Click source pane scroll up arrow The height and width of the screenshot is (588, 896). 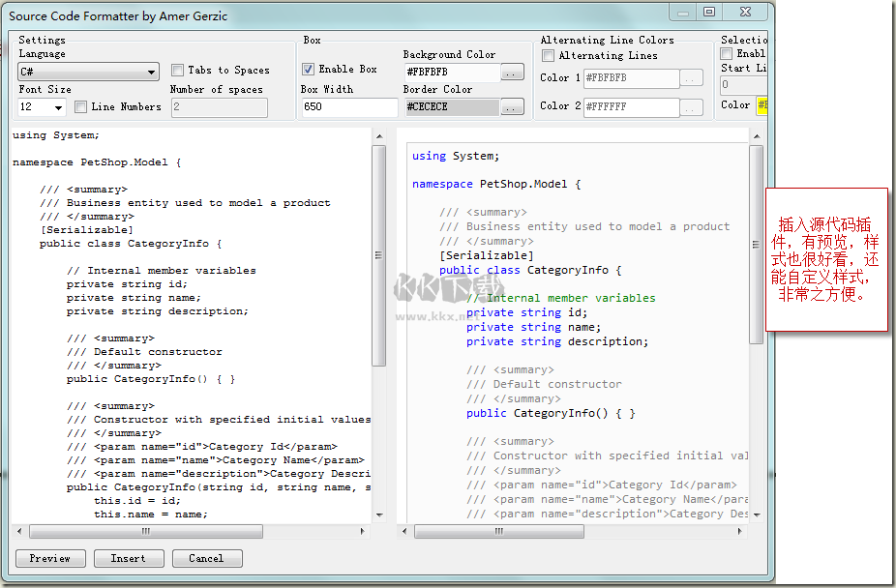379,136
